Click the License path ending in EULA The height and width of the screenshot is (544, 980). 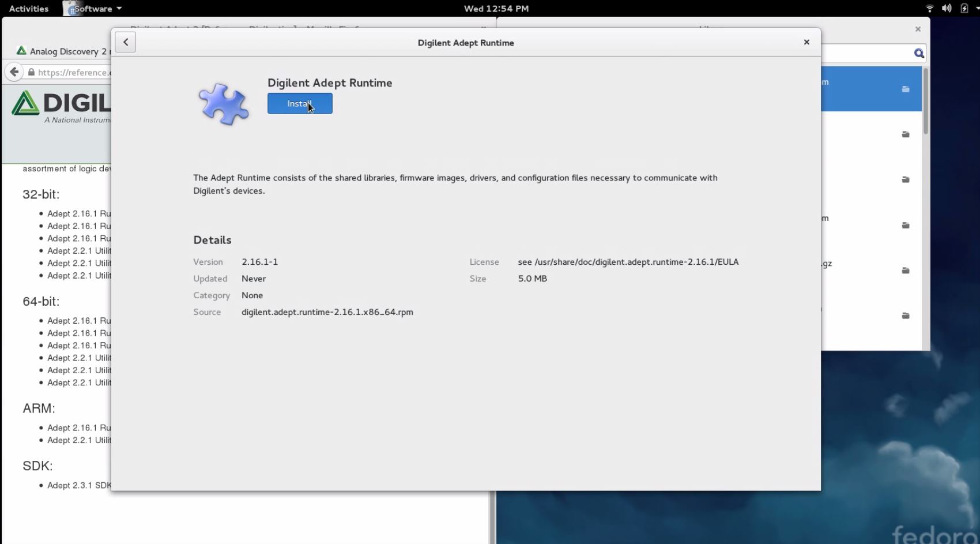[x=628, y=262]
